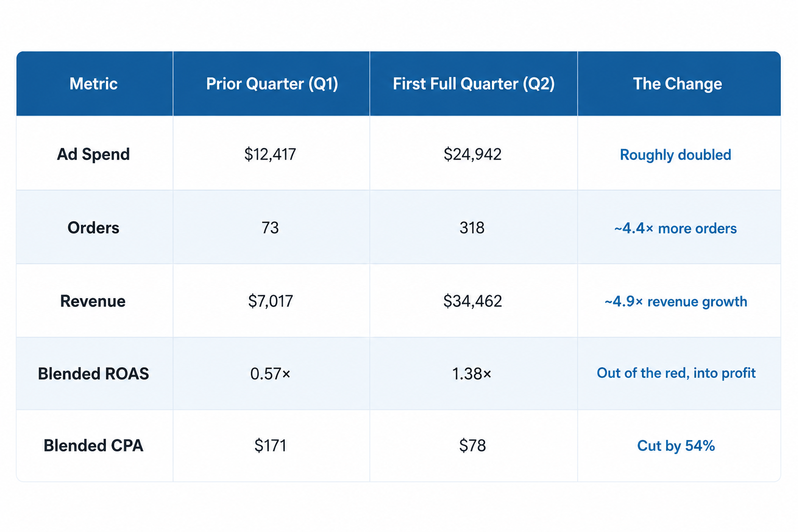
Task: Select the Revenue row label
Action: 93,301
